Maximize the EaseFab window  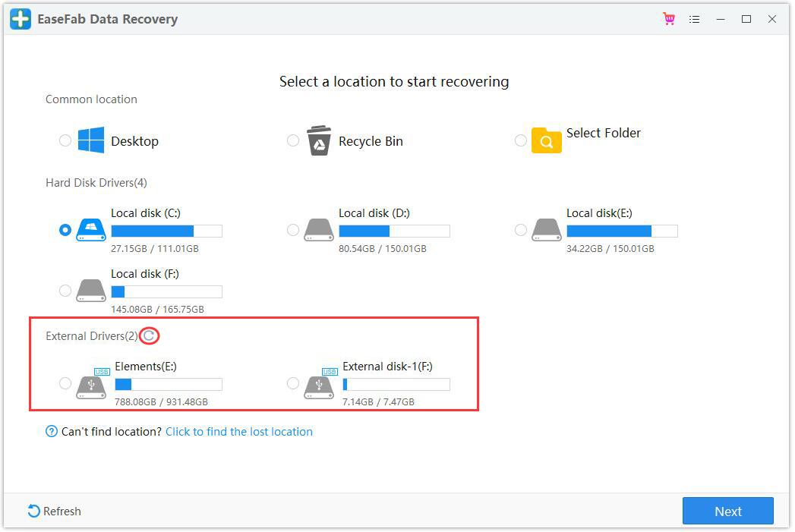[746, 19]
